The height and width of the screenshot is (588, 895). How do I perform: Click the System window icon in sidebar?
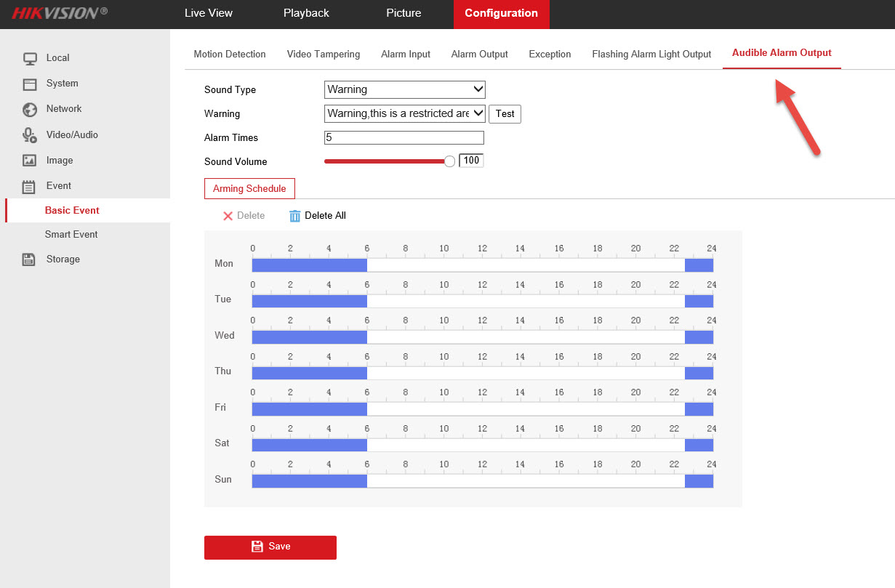coord(29,84)
